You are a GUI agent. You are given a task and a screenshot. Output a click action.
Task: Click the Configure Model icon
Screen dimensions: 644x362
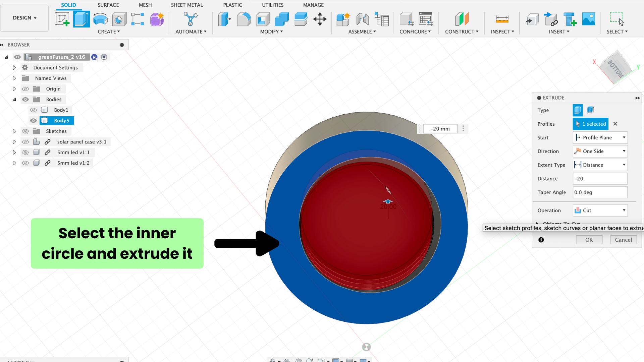point(407,19)
